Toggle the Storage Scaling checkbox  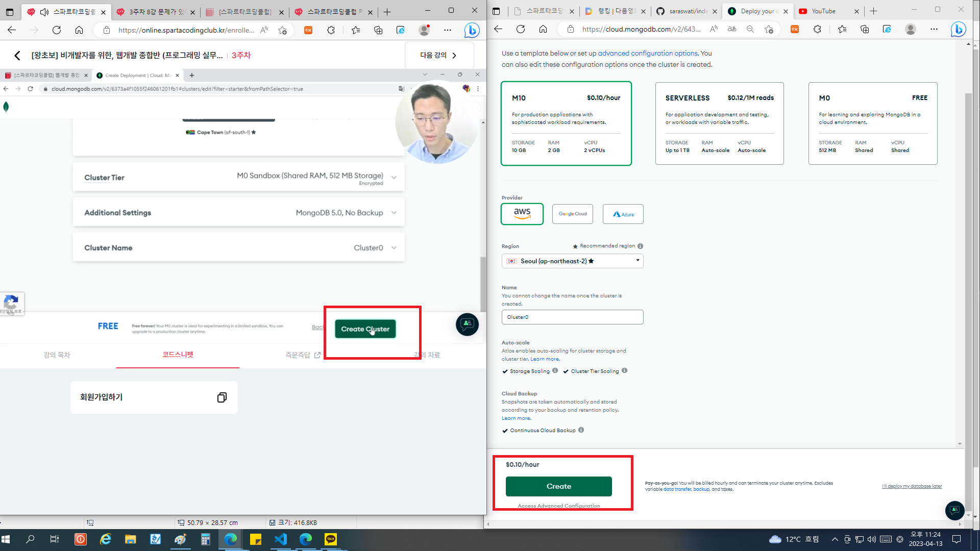pyautogui.click(x=505, y=371)
